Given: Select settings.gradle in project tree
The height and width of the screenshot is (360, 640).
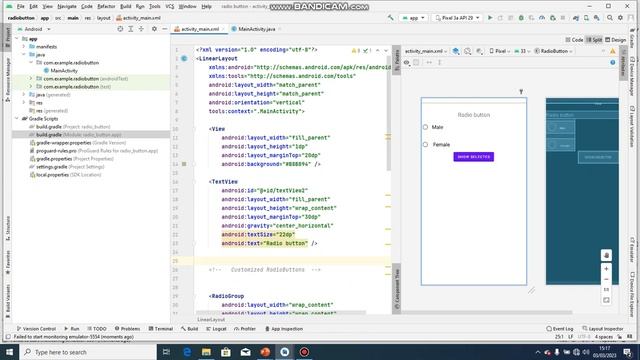Looking at the screenshot, I should click(67, 167).
